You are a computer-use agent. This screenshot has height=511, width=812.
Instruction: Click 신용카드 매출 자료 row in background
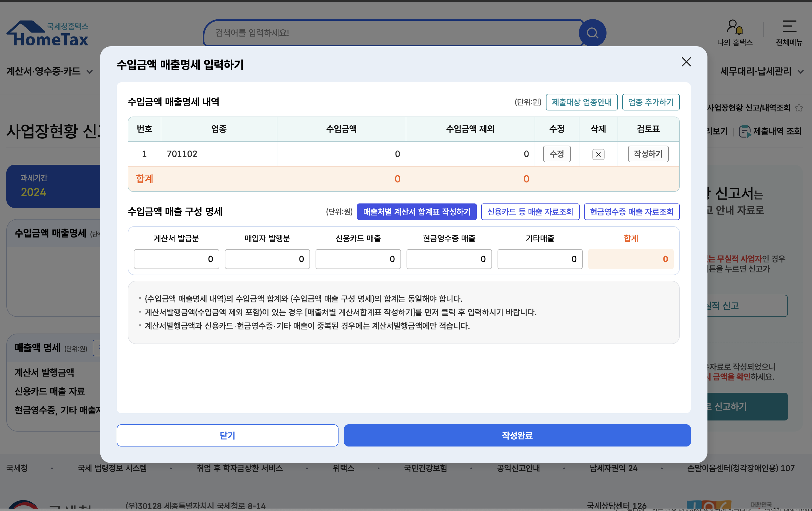50,391
